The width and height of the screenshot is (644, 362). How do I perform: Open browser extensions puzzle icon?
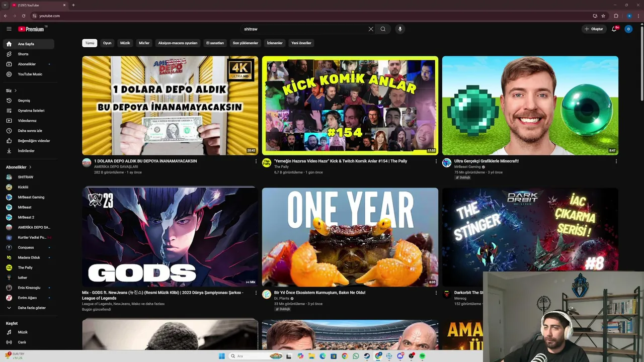616,16
